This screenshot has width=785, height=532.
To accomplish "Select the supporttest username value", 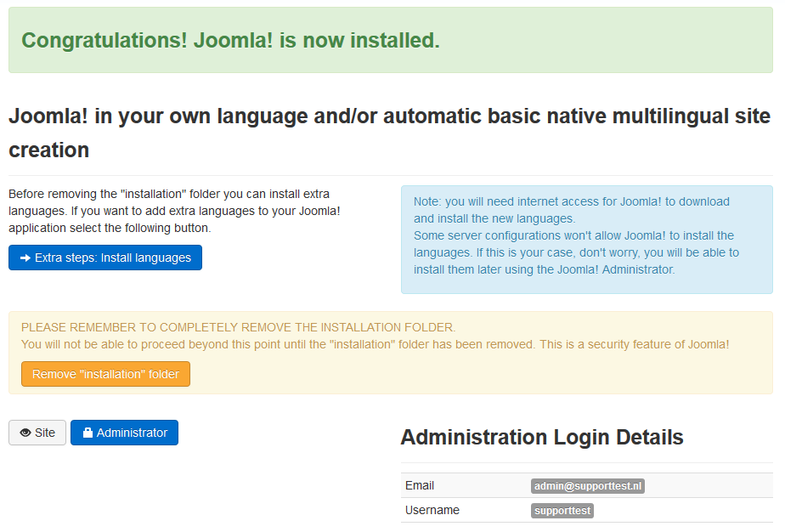I will [562, 511].
